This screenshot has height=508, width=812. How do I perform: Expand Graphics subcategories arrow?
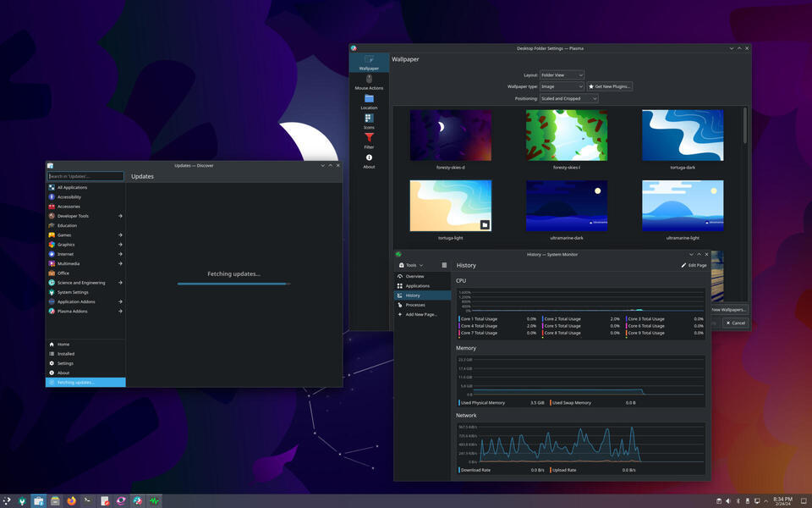120,245
